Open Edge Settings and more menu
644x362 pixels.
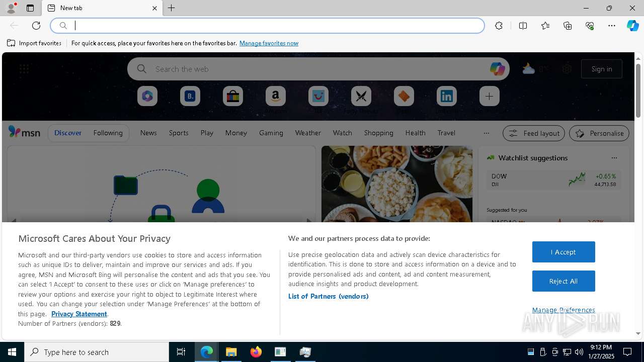coord(612,26)
